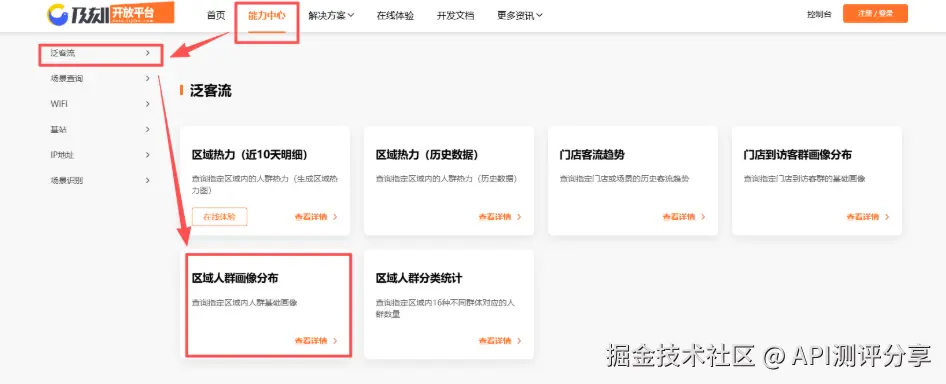This screenshot has height=384, width=946.
Task: Expand the 场景识别 sidebar chevron
Action: point(148,180)
